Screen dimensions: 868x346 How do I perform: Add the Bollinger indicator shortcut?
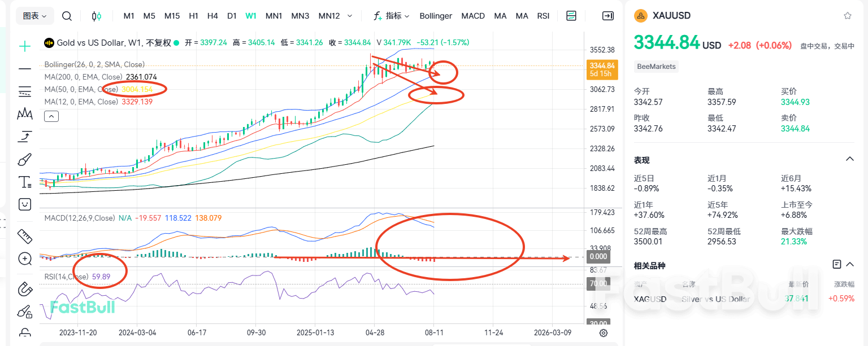point(436,16)
